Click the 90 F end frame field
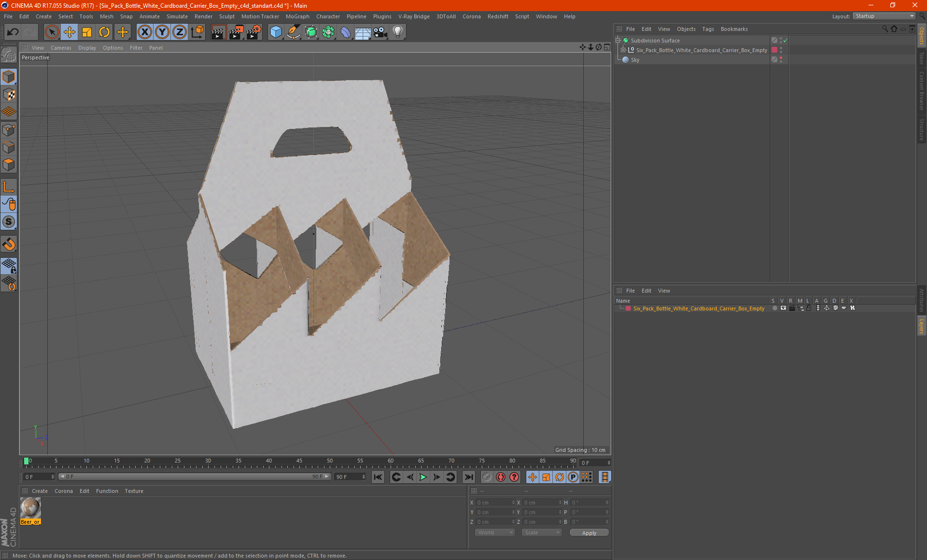 pos(351,476)
